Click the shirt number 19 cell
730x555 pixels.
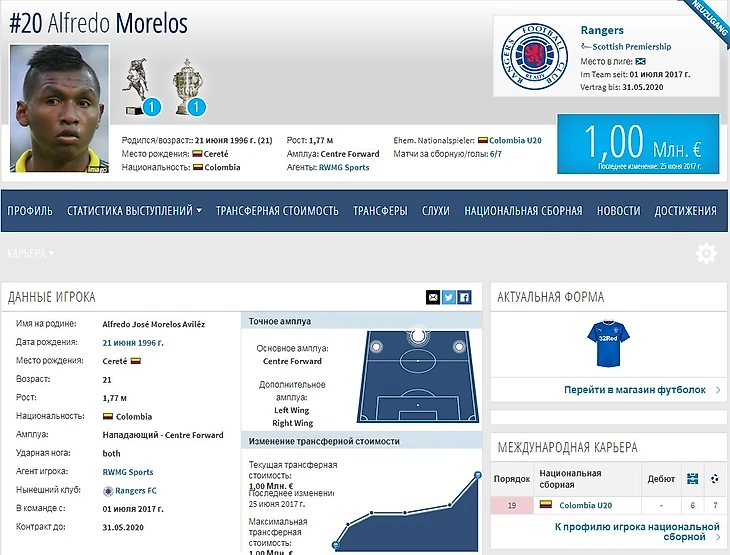512,505
